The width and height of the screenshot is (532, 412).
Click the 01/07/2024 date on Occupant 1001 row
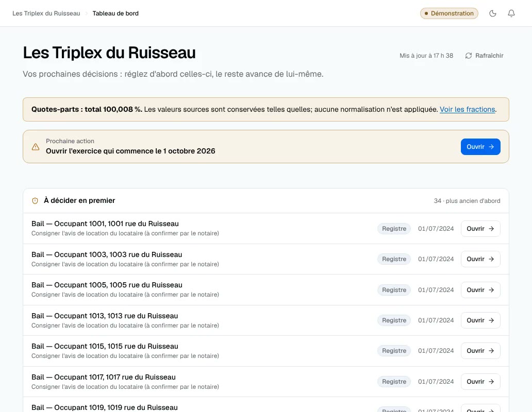coord(436,229)
